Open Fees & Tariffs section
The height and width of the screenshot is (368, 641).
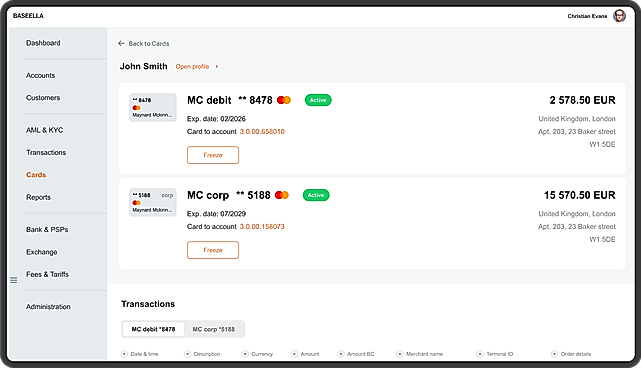pos(47,274)
